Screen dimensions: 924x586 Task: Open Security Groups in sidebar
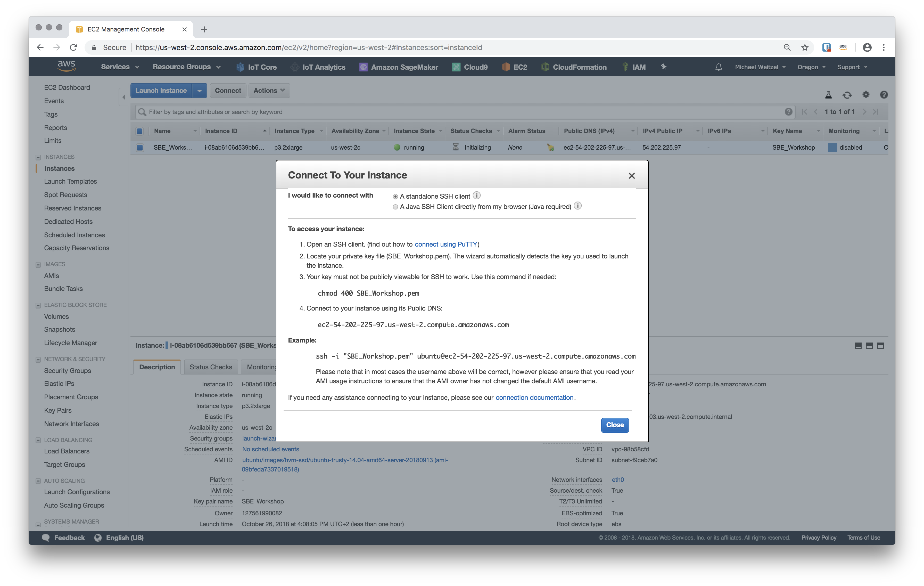pos(68,371)
